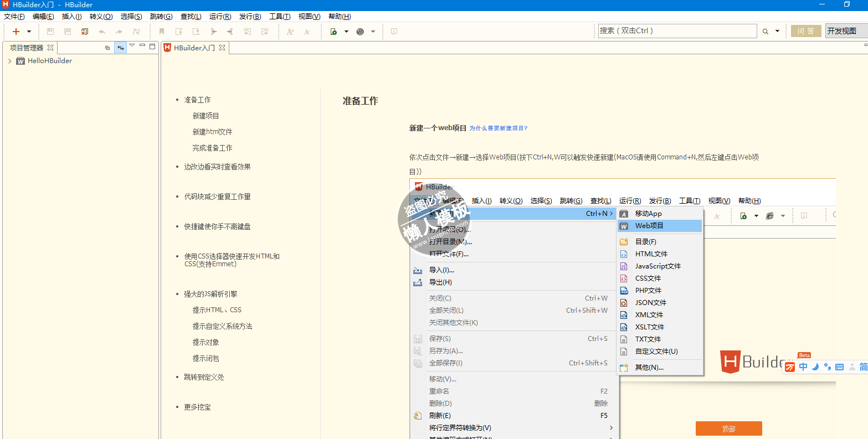The height and width of the screenshot is (439, 868).
Task: Close the 项目管理器 tab
Action: (50, 48)
